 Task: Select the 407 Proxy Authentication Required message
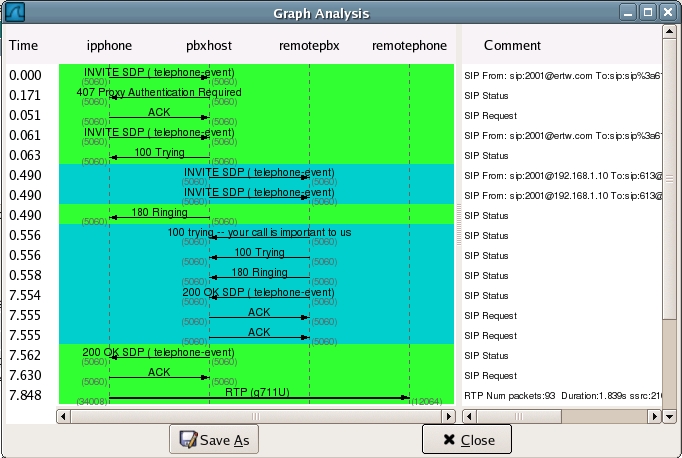tap(158, 93)
